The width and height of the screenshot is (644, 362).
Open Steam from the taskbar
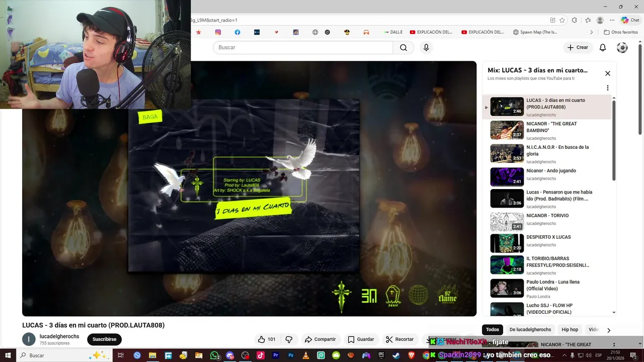[396, 355]
